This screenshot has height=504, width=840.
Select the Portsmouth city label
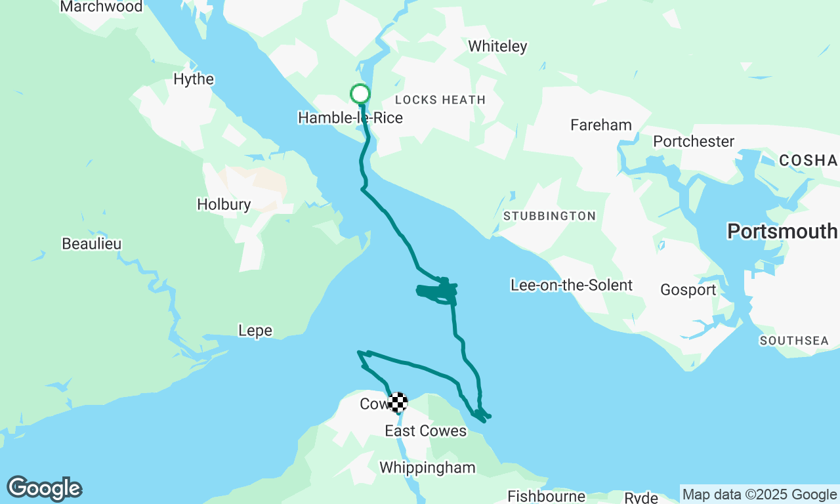point(782,231)
